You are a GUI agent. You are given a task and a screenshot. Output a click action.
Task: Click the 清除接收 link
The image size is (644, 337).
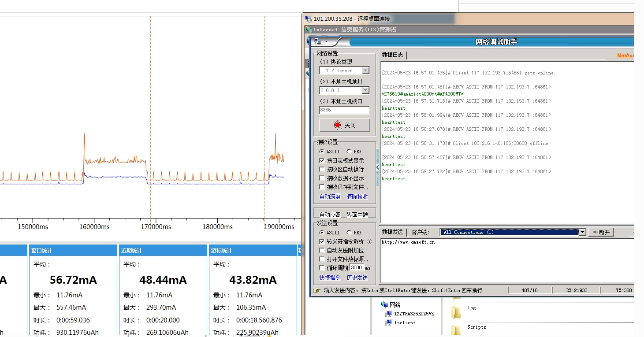(x=357, y=196)
